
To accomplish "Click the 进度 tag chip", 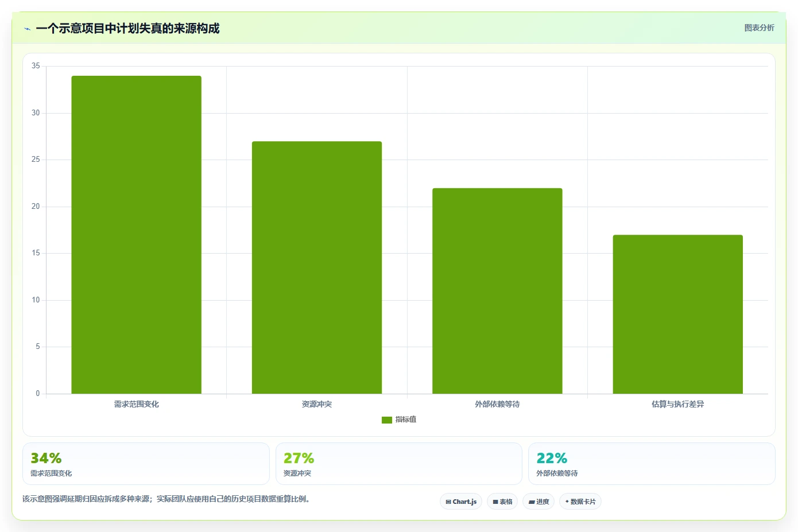I will click(x=539, y=502).
